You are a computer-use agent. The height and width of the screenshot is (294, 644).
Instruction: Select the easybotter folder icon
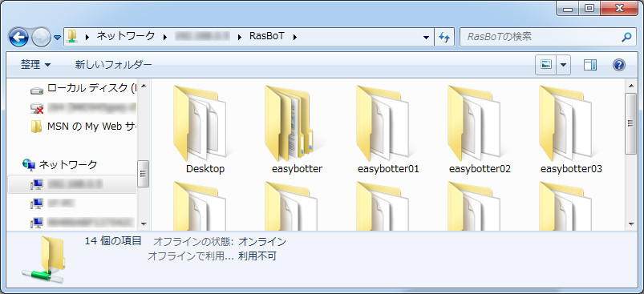point(291,123)
